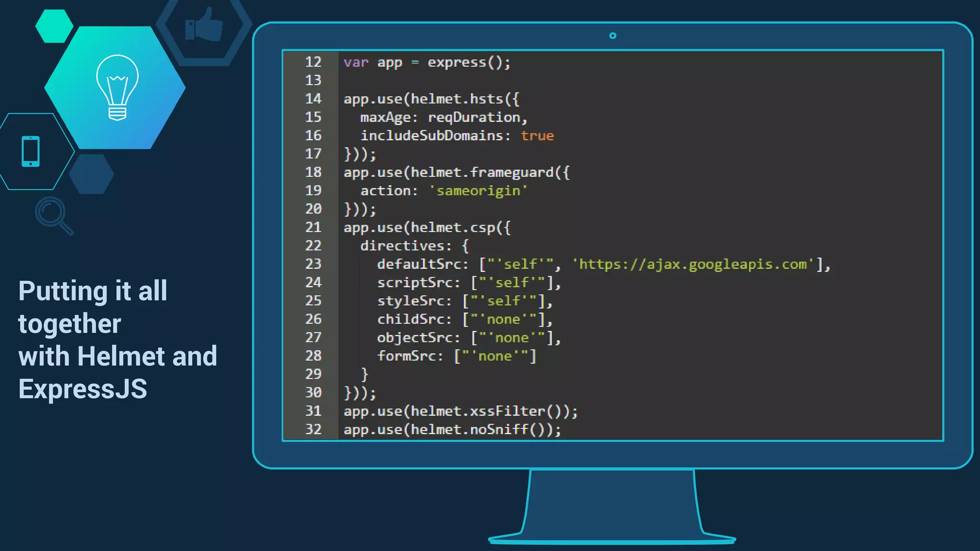This screenshot has width=980, height=551.
Task: Click "includeSubDomains" property
Action: [432, 136]
